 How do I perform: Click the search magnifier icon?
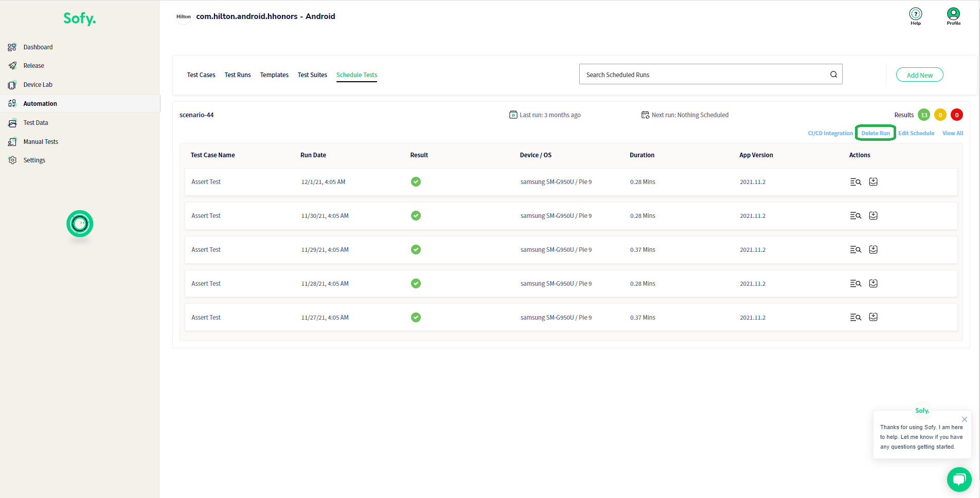(833, 75)
